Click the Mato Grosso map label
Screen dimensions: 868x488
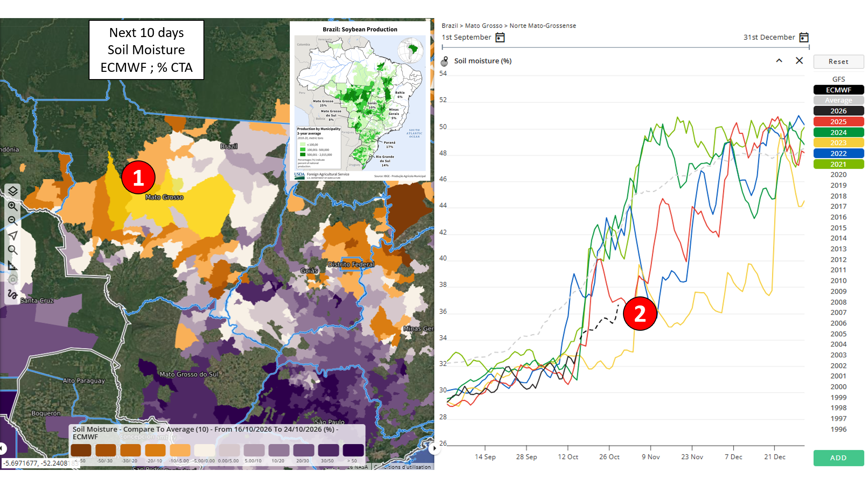point(164,197)
